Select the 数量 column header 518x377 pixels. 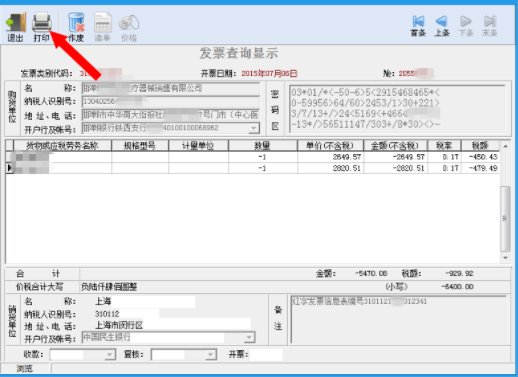coord(263,146)
